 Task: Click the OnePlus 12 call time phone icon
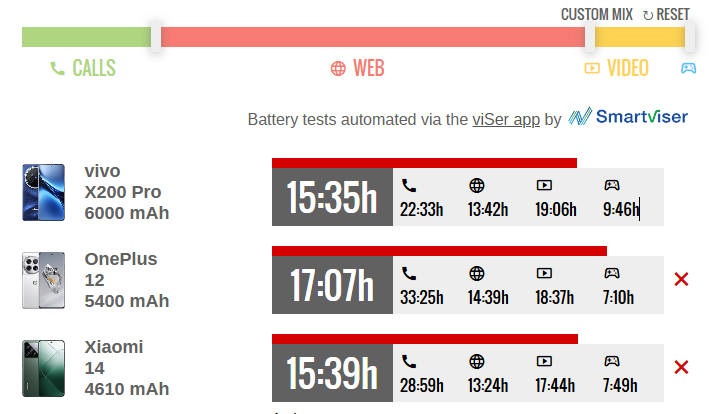coord(409,273)
